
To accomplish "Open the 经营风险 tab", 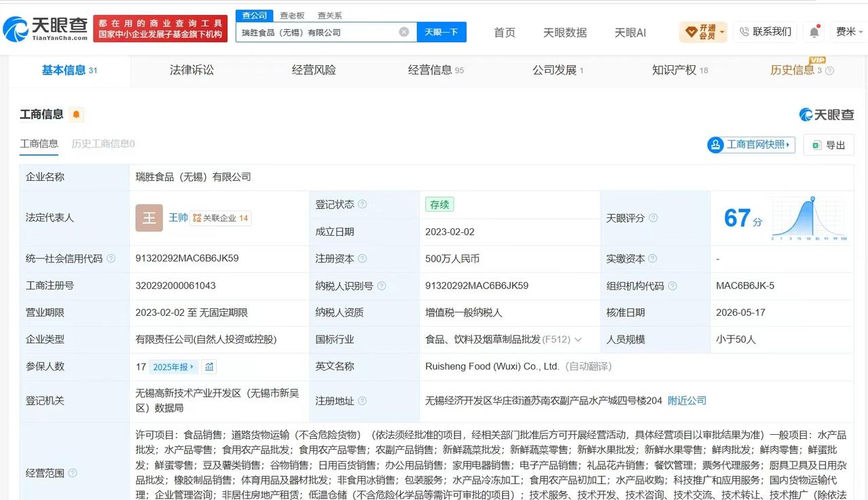I will pos(314,70).
